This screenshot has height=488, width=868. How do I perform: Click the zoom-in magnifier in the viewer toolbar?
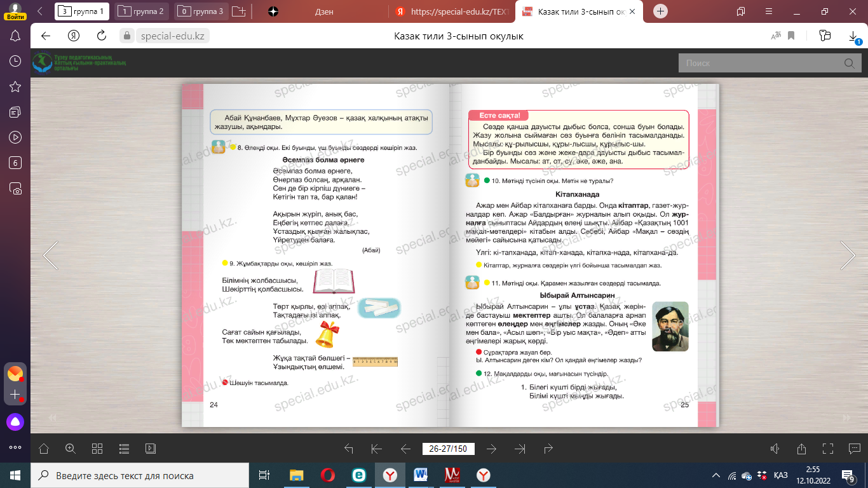pyautogui.click(x=71, y=449)
